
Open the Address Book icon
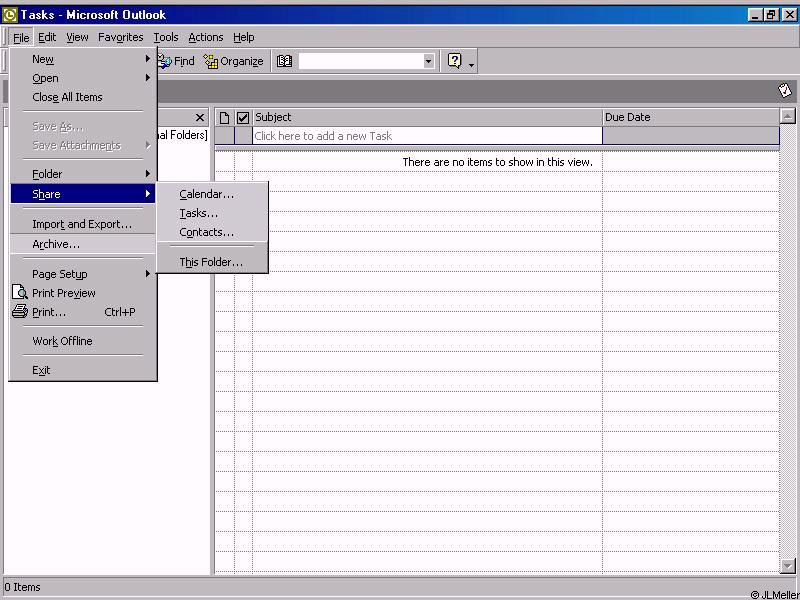click(x=284, y=61)
